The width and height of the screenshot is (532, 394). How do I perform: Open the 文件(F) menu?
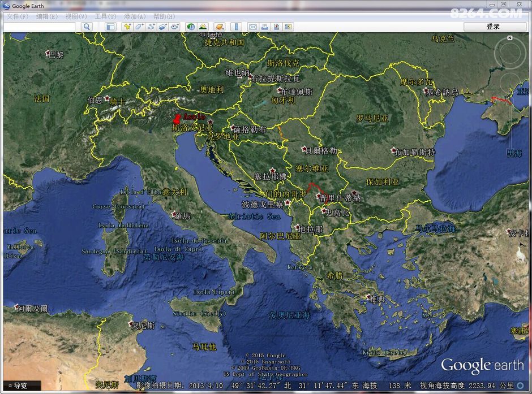coord(18,16)
